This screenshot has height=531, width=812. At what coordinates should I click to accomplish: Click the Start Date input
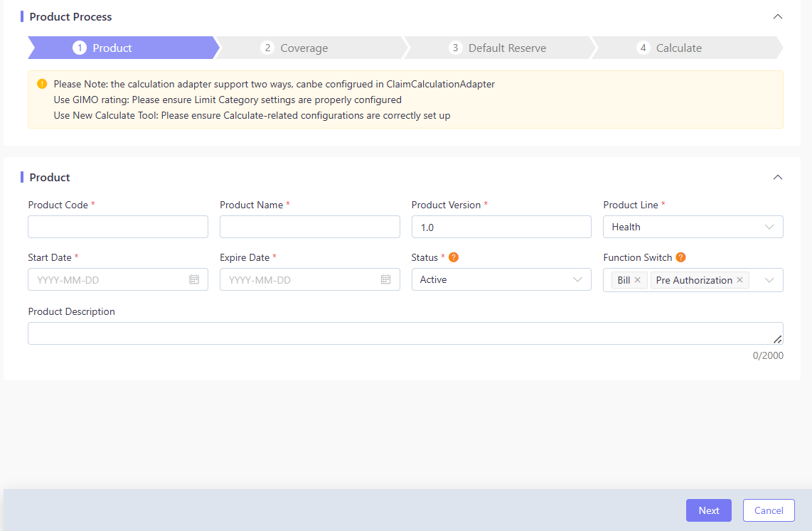(x=118, y=279)
